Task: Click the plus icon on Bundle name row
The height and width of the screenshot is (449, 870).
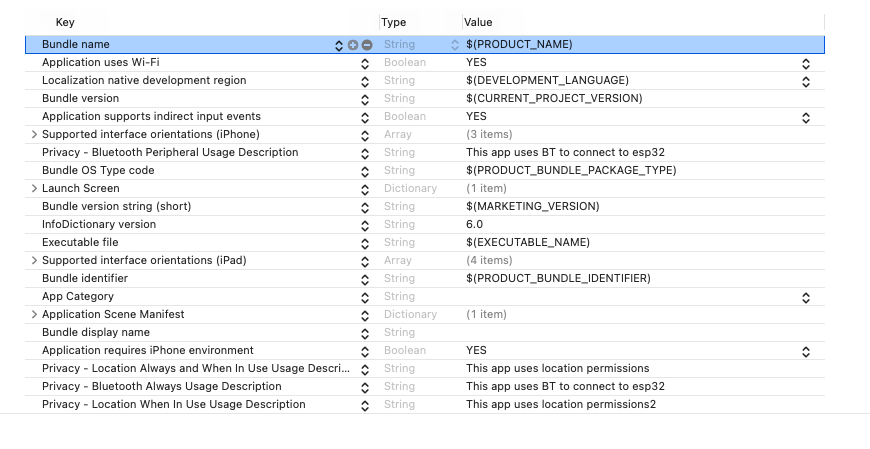Action: pyautogui.click(x=352, y=45)
